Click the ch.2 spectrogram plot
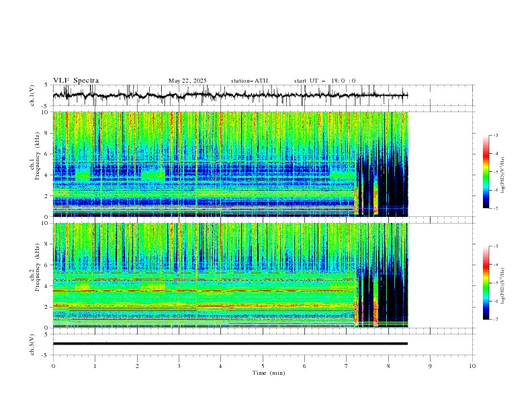This screenshot has width=532, height=411. point(230,275)
